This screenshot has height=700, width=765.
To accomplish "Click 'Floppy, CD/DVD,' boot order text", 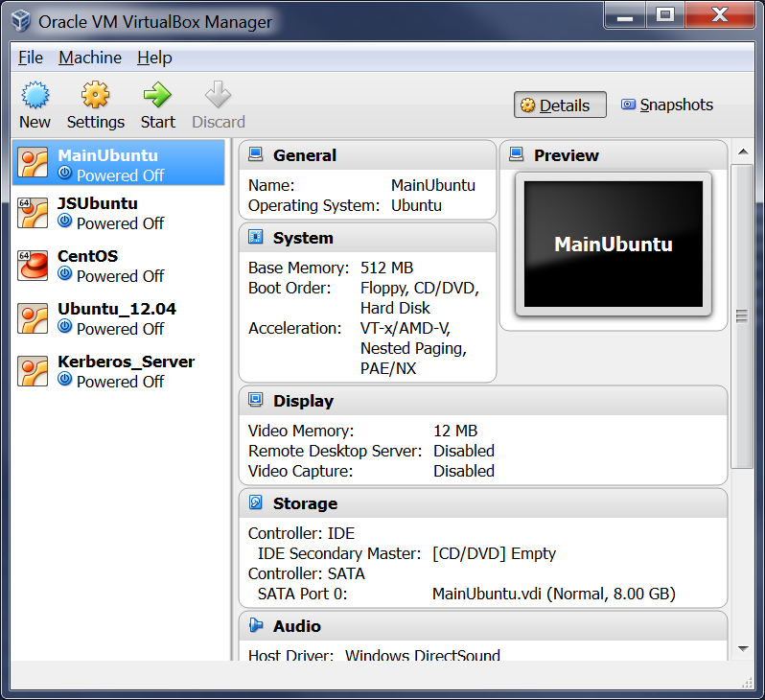I will (x=420, y=288).
